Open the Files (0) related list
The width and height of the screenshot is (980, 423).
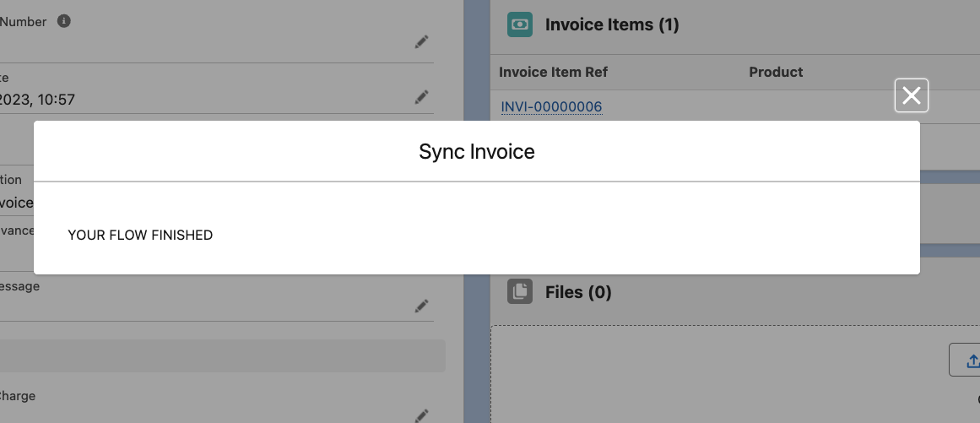click(x=578, y=292)
